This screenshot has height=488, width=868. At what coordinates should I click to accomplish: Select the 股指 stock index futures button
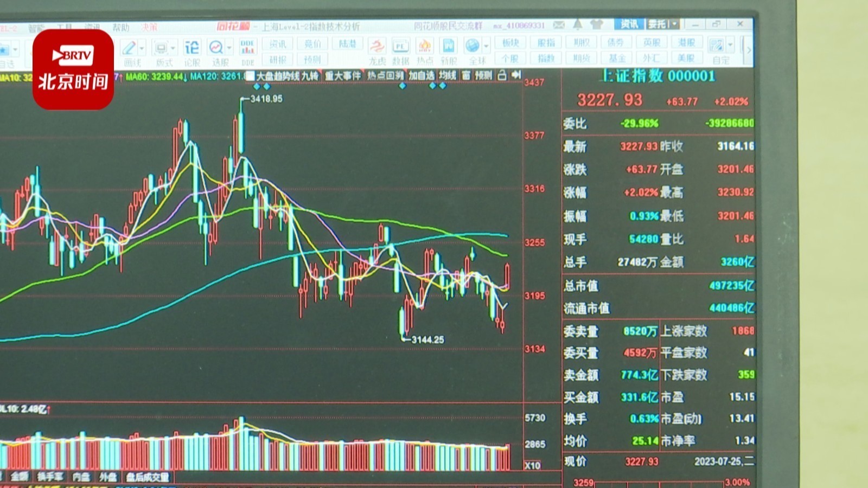click(x=546, y=42)
